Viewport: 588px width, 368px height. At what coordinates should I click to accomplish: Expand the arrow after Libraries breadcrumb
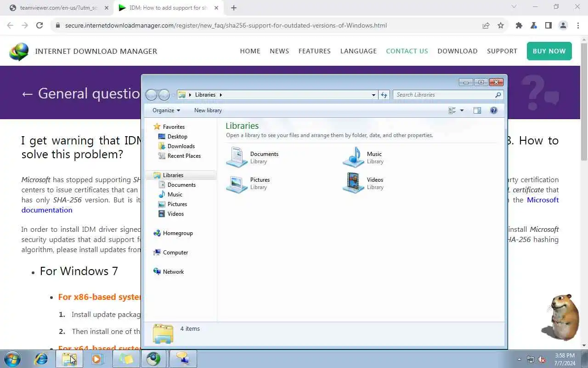[220, 95]
